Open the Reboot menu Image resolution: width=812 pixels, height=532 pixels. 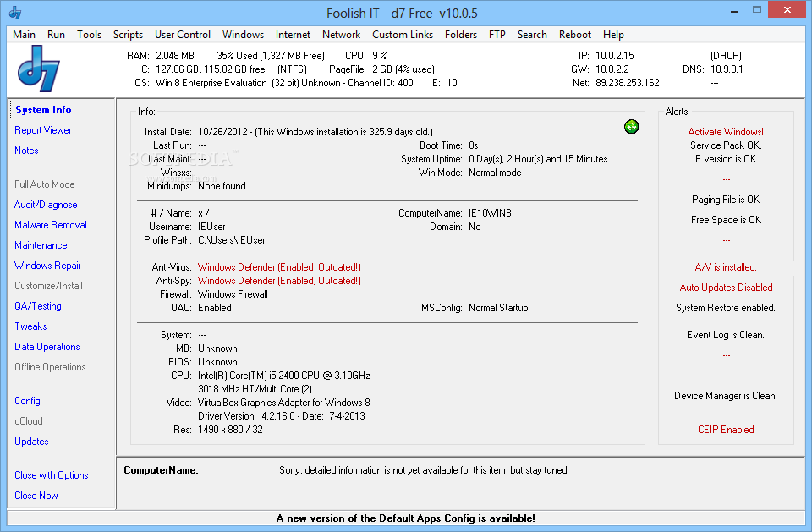575,34
